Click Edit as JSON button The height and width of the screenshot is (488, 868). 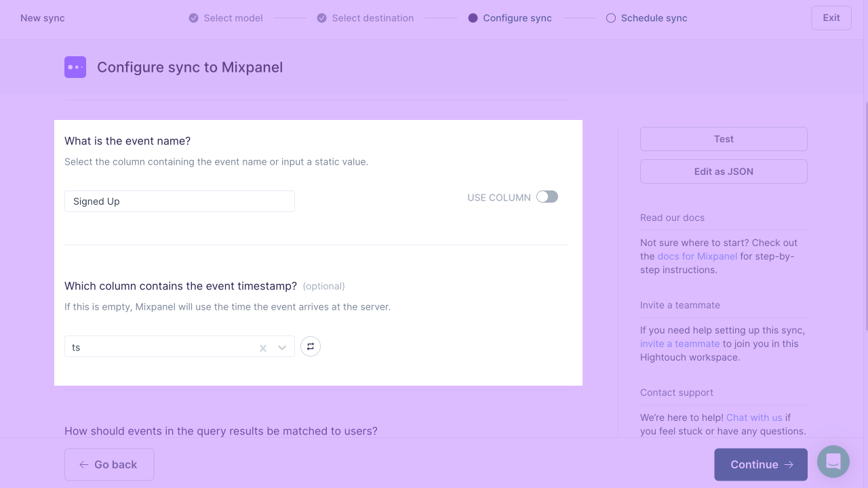(x=724, y=171)
